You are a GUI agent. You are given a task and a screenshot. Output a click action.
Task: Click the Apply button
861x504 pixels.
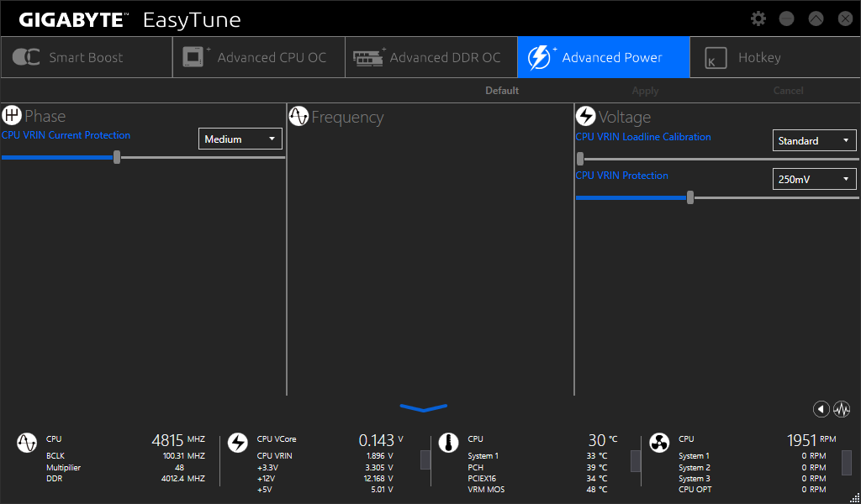[645, 91]
